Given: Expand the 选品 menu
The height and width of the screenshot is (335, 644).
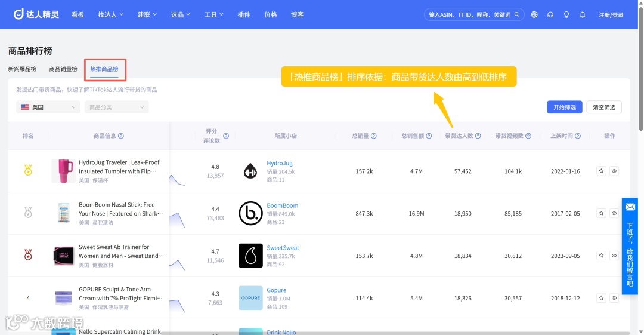Looking at the screenshot, I should click(180, 14).
